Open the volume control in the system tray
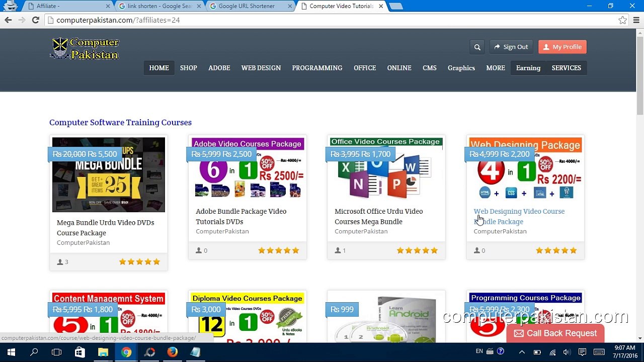644x362 pixels. coord(567,352)
